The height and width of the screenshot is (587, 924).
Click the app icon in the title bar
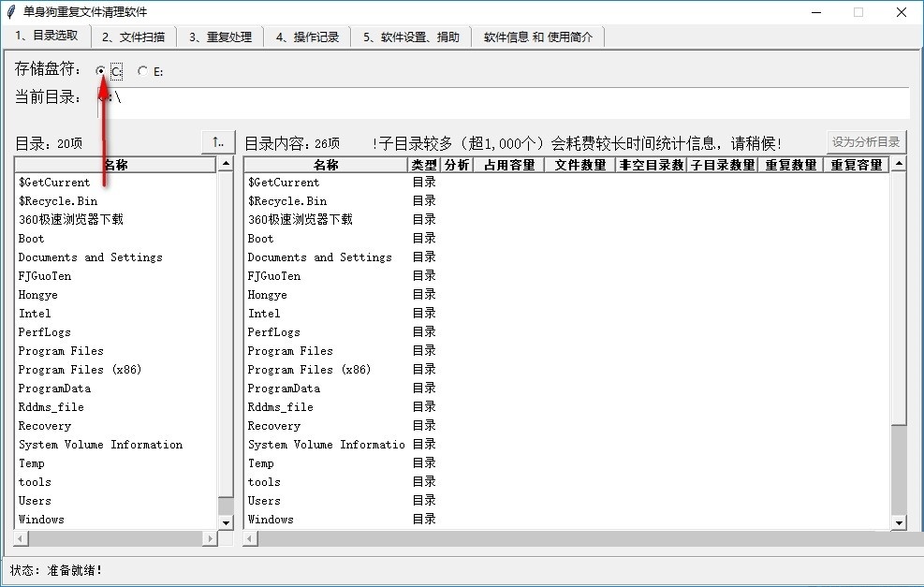11,12
